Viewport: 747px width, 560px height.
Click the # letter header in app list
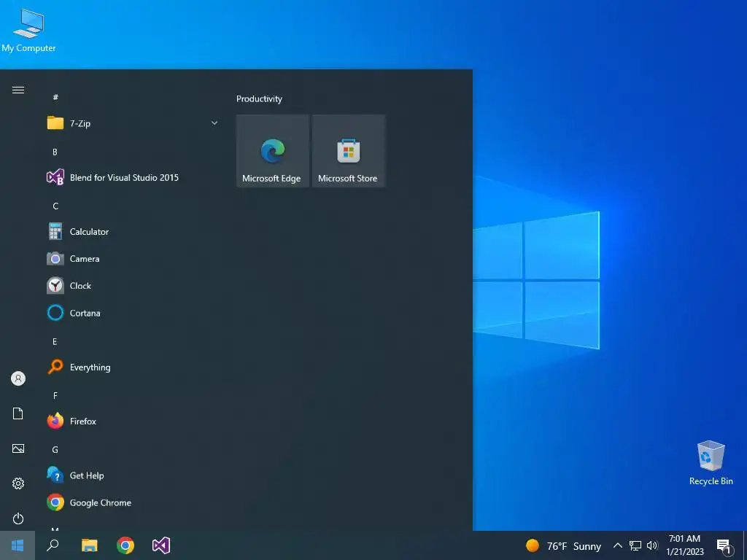click(55, 97)
